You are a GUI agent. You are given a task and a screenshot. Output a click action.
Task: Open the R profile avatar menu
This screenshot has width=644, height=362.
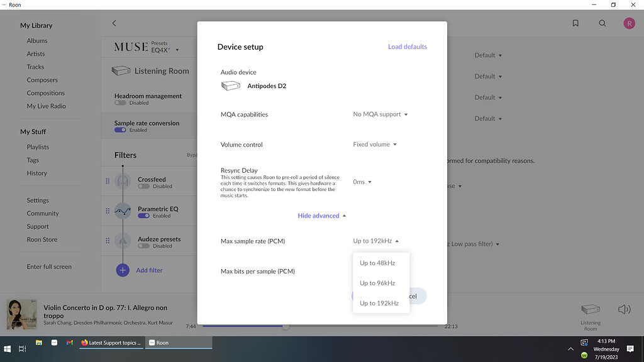coord(628,23)
